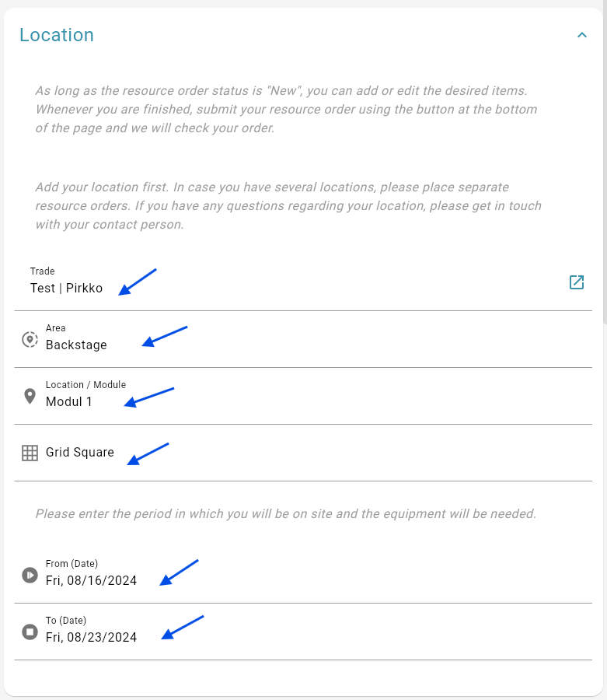Open the Trade external link icon
This screenshot has width=607, height=700.
click(576, 282)
